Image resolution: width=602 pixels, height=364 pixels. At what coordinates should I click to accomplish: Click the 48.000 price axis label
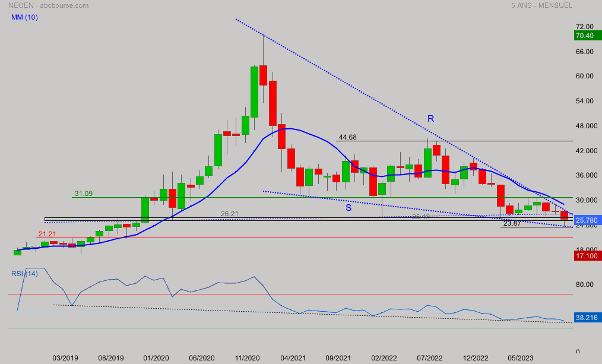(586, 126)
